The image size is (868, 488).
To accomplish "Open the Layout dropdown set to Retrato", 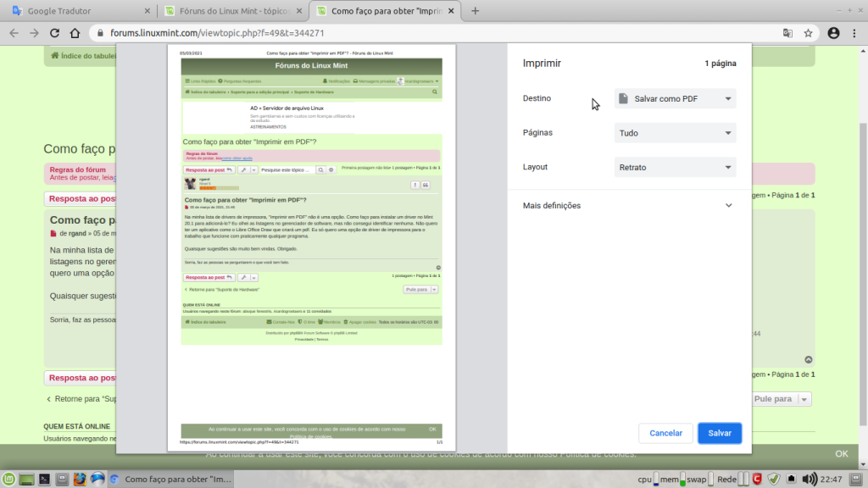I will pos(675,167).
